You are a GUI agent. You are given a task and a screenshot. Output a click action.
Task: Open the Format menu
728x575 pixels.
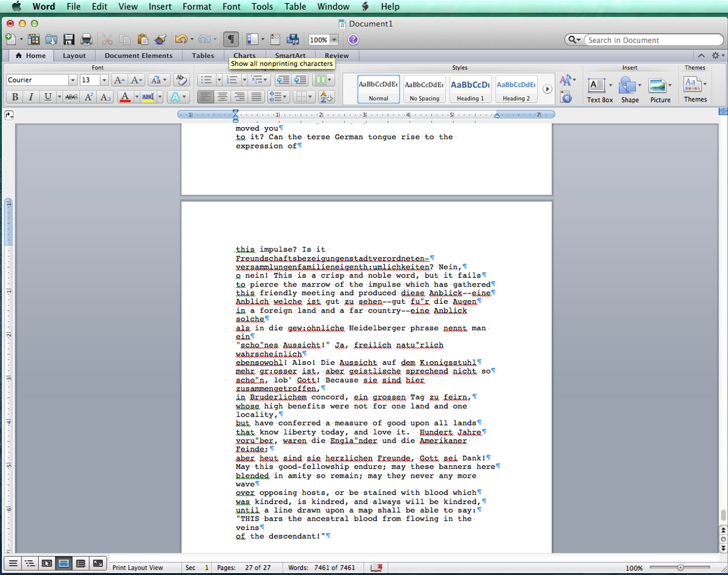tap(196, 7)
